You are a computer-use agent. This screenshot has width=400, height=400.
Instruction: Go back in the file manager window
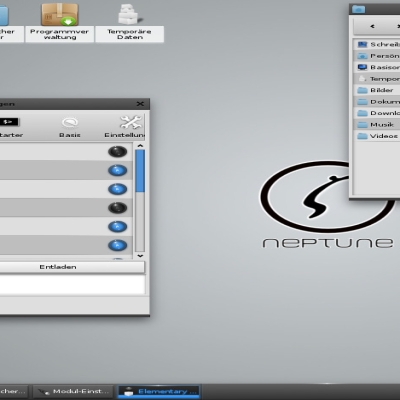(372, 26)
